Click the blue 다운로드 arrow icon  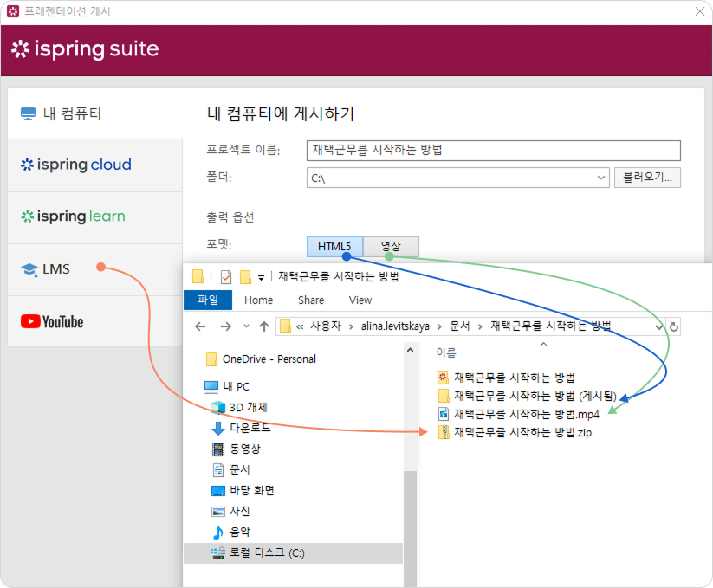tap(218, 428)
